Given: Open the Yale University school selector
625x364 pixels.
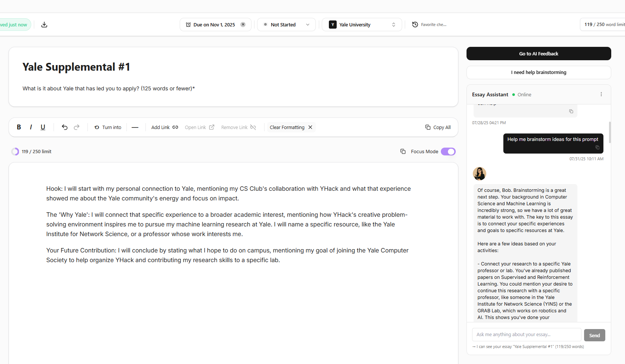Looking at the screenshot, I should [x=362, y=25].
